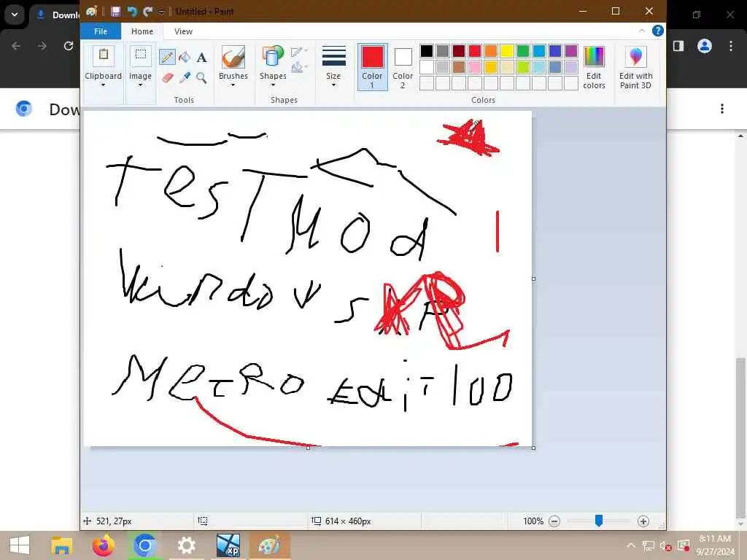Pick the green color swatch

pyautogui.click(x=522, y=51)
